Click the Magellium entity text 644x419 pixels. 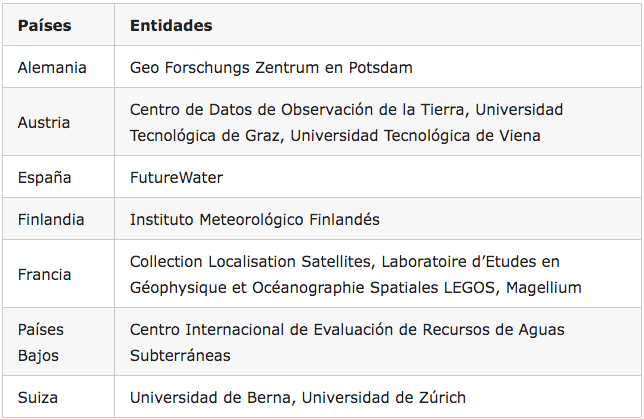tap(544, 287)
